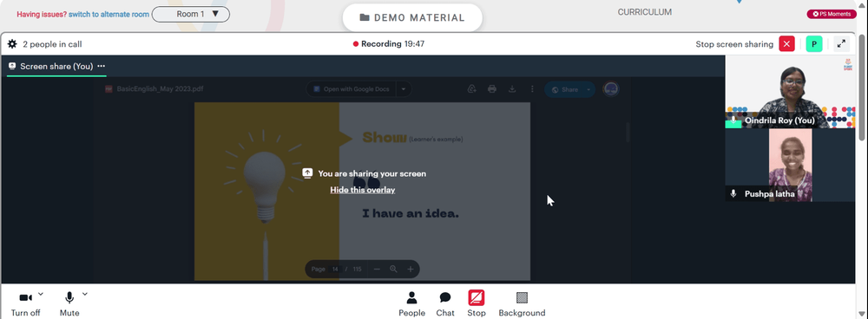Select the Room 1 dropdown

pos(191,15)
